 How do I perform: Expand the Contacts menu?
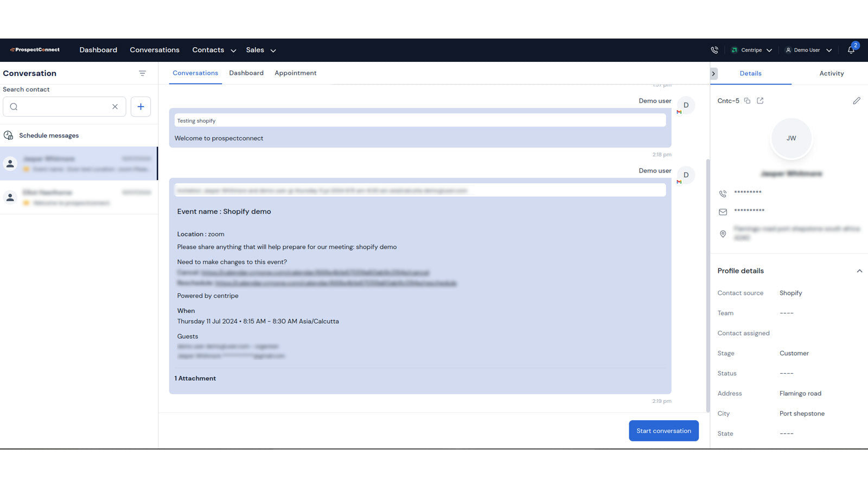(x=214, y=50)
